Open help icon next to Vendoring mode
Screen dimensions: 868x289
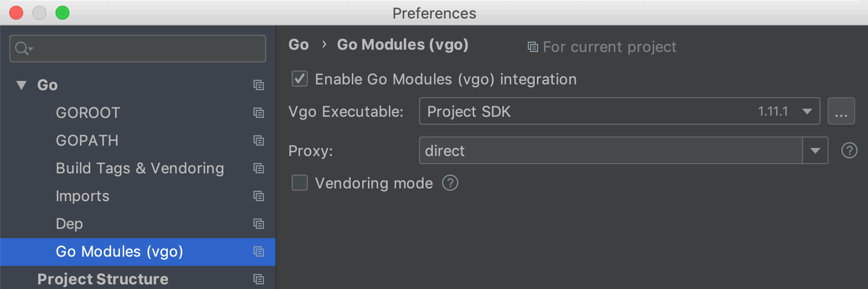450,183
